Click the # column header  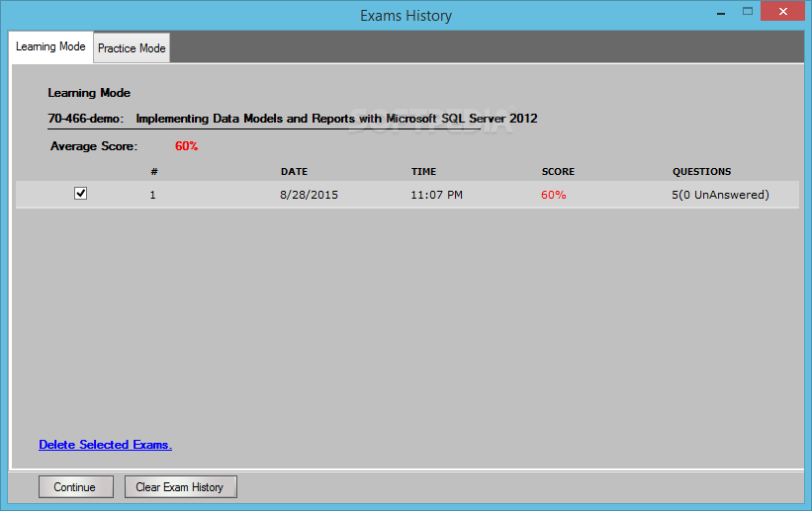(x=154, y=171)
